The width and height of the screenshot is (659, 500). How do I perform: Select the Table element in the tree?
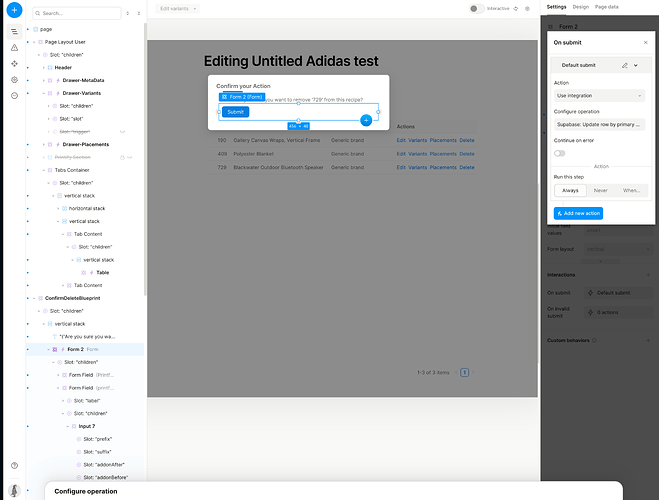coord(103,273)
